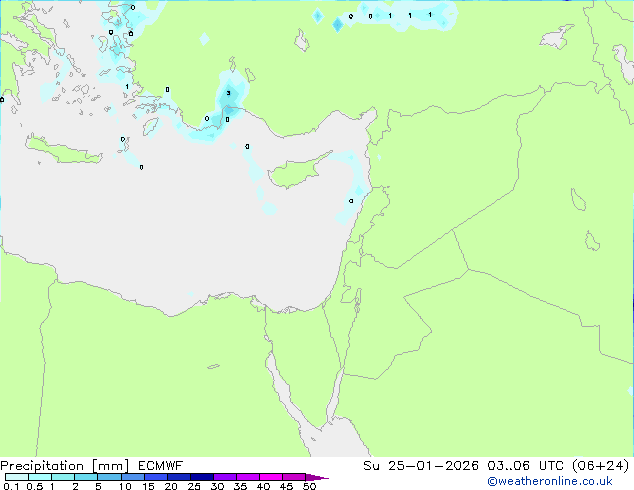Click the "25" legend value label
The height and width of the screenshot is (490, 634).
194,486
